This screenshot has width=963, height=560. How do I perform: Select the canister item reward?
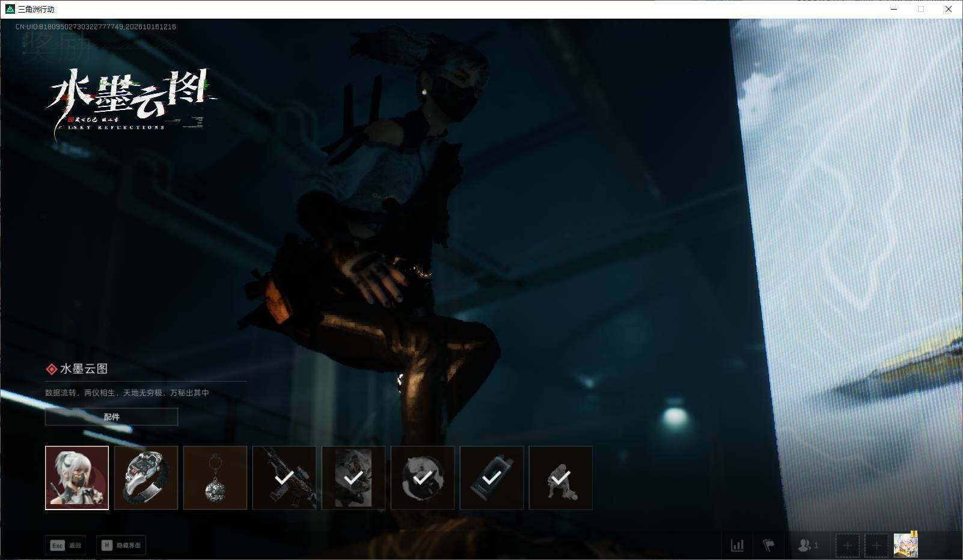[x=492, y=478]
